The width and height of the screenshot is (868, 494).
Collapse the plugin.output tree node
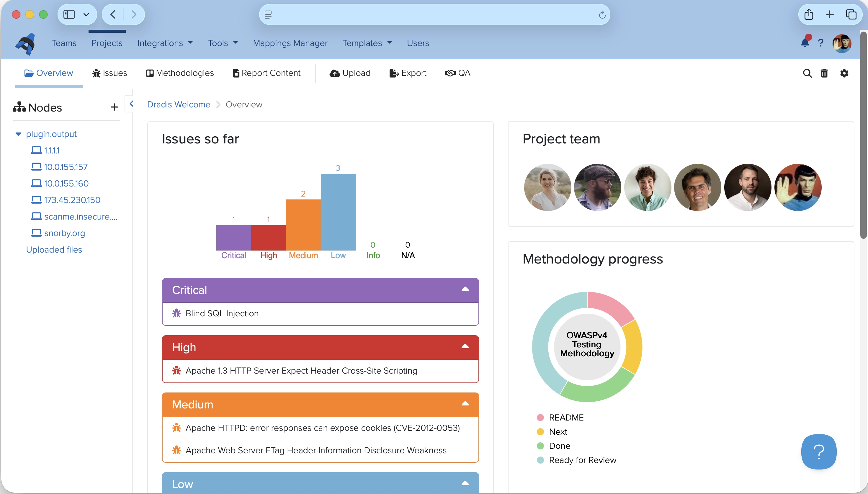pos(18,134)
